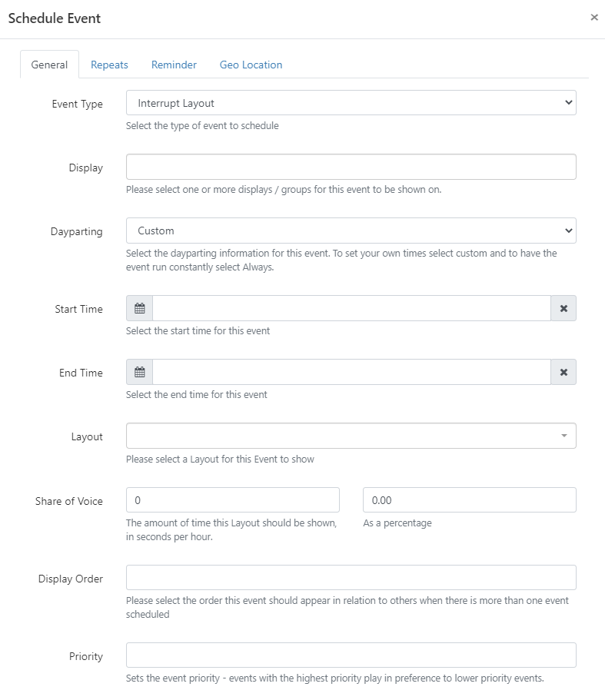This screenshot has height=700, width=605.
Task: Click into the Display selection field
Action: click(x=351, y=167)
